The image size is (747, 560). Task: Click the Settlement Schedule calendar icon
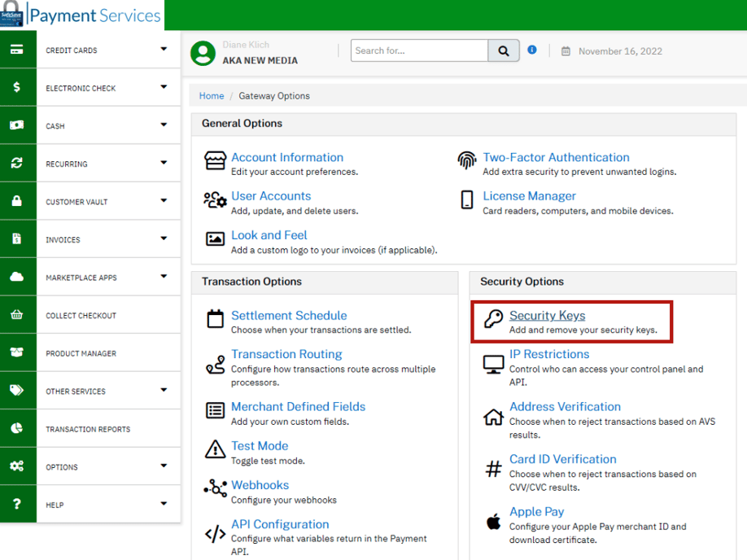pyautogui.click(x=216, y=319)
